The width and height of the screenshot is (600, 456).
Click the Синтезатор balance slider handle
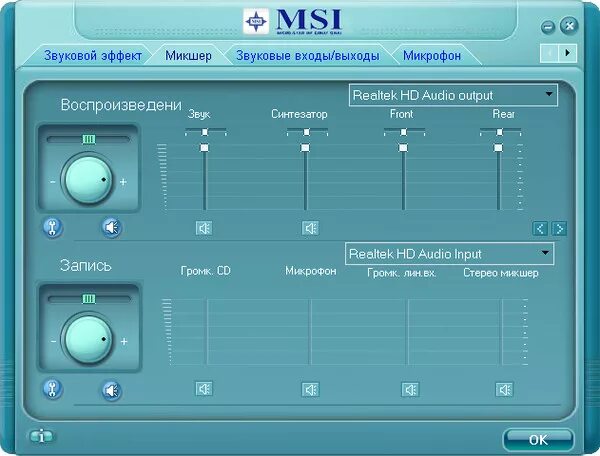click(x=307, y=132)
